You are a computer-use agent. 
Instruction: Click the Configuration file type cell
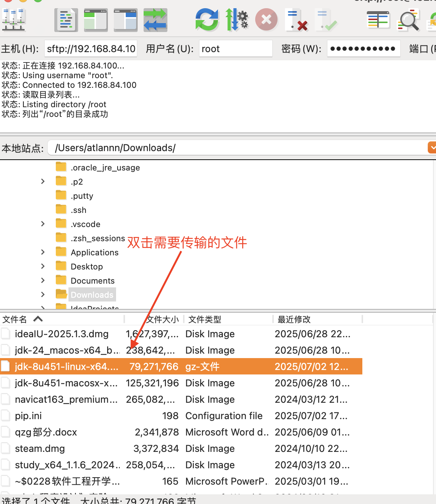tap(224, 416)
